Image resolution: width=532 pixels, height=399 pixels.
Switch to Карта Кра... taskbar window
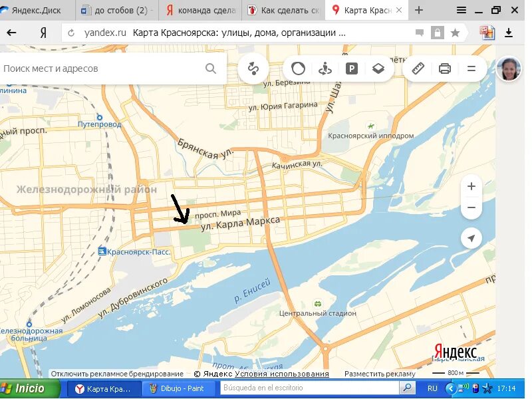pyautogui.click(x=103, y=388)
